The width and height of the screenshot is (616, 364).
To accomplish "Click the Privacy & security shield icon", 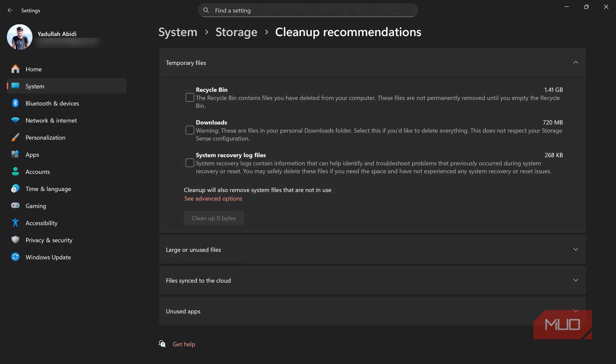I will (x=15, y=240).
